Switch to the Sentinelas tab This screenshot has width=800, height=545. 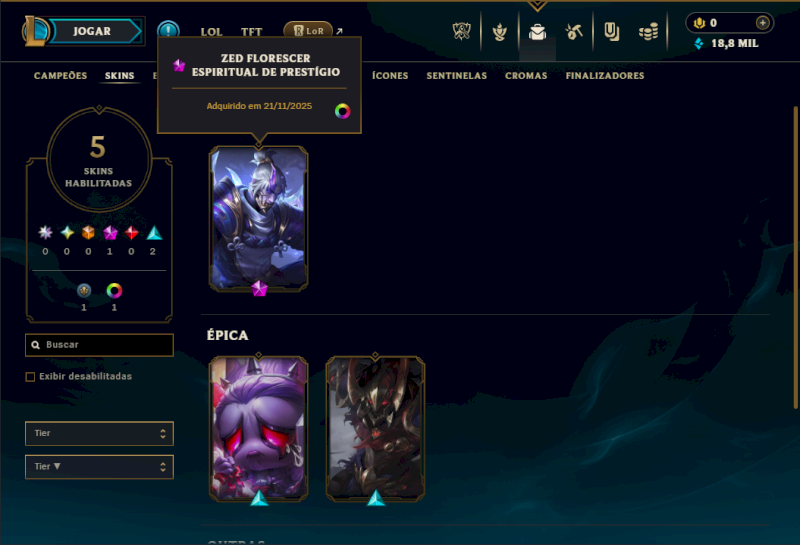(457, 76)
